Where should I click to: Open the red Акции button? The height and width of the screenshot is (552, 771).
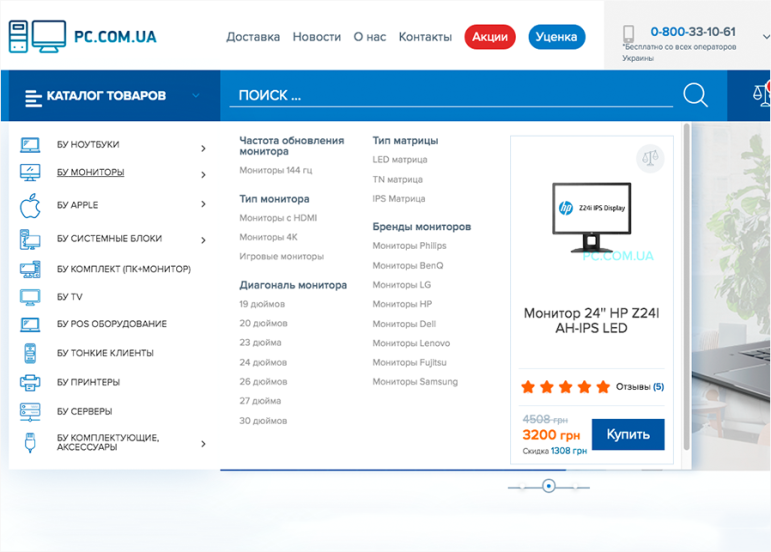coord(490,37)
